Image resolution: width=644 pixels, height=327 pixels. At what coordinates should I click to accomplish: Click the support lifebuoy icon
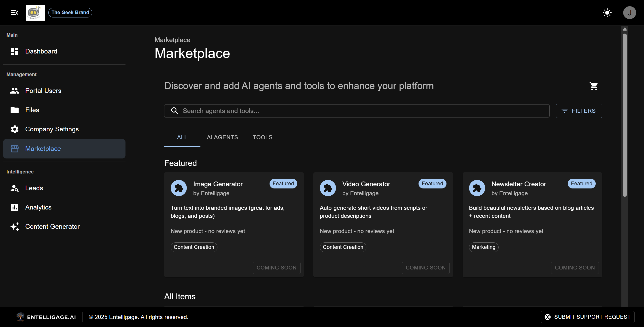548,317
